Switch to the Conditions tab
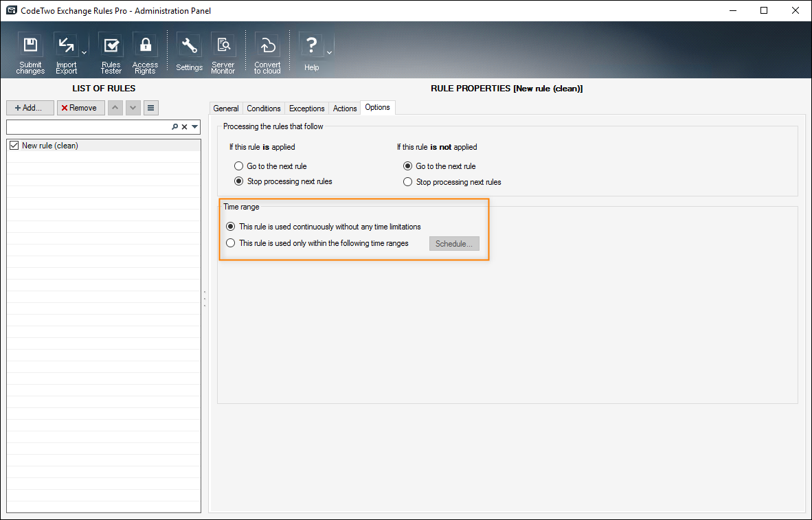 [x=264, y=109]
